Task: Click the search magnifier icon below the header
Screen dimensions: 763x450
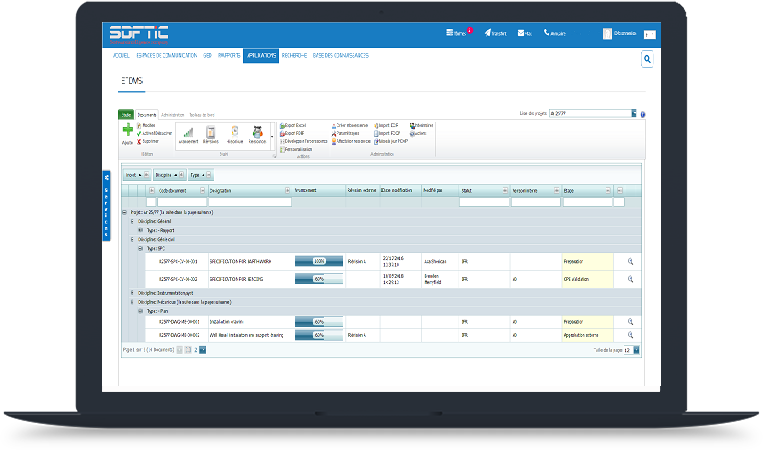Action: 647,60
